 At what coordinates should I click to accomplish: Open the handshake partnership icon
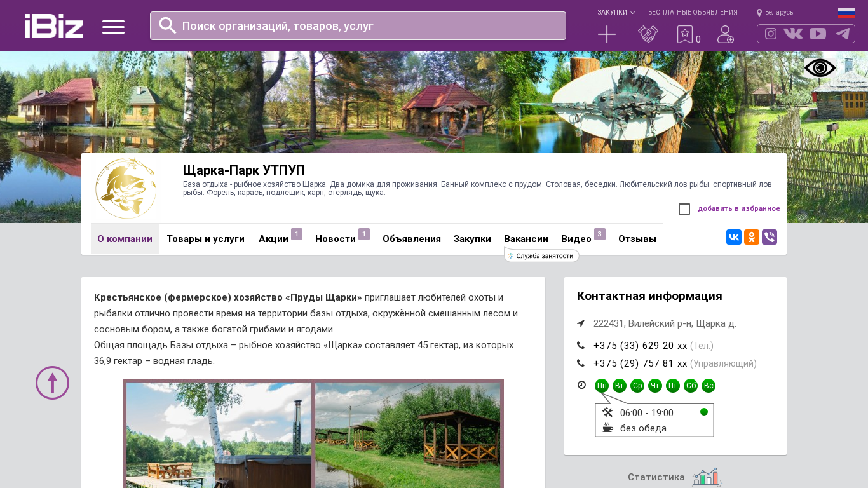[x=648, y=34]
